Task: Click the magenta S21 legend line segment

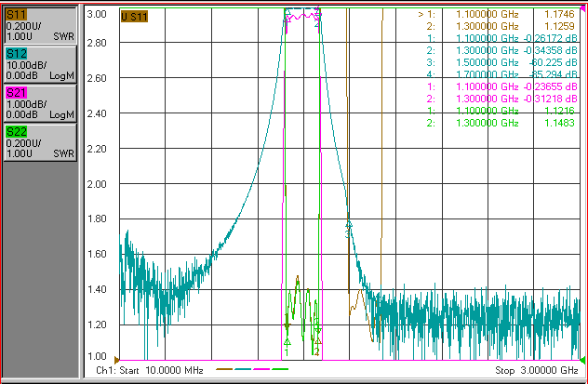Action: 261,369
